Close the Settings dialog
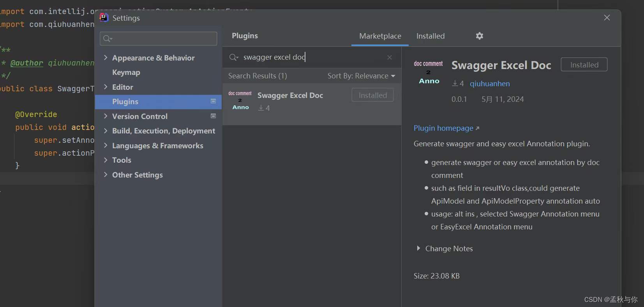This screenshot has height=307, width=644. point(607,18)
